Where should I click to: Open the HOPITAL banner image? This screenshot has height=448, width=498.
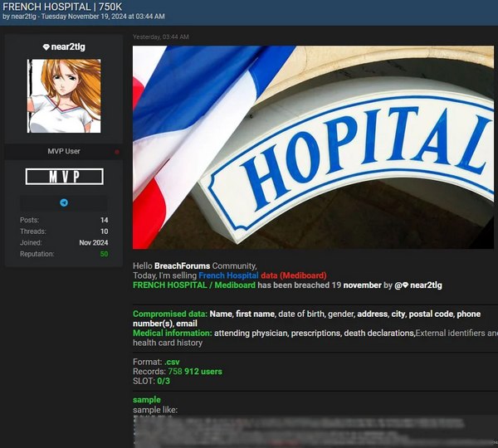point(313,148)
